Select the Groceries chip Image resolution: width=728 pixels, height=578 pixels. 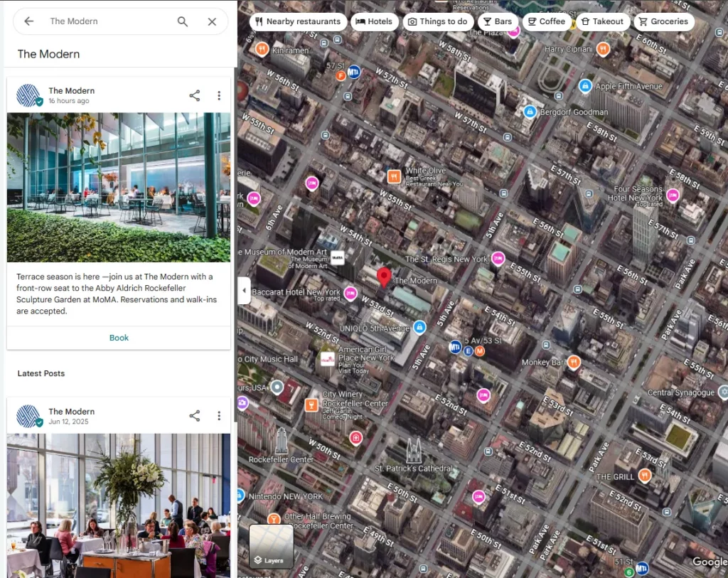pos(663,21)
